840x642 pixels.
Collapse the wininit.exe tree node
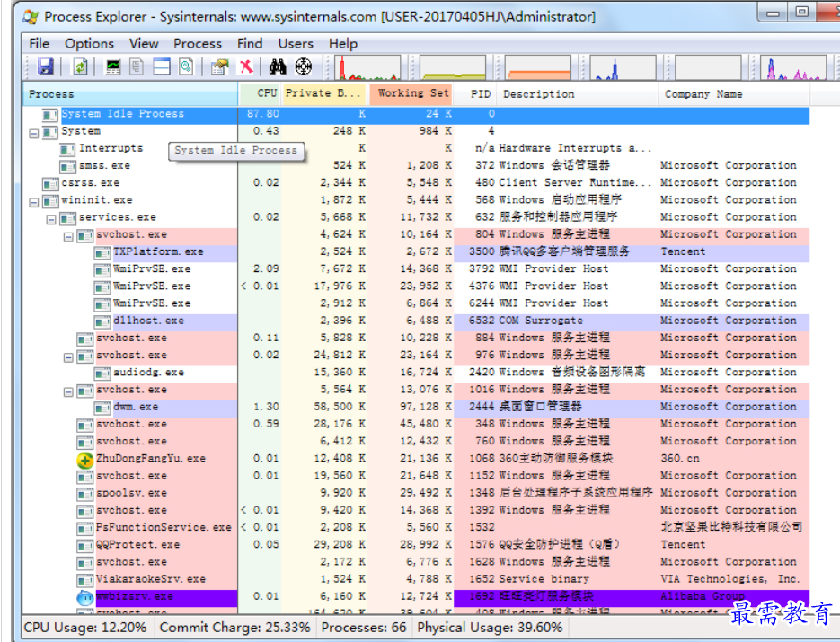click(34, 202)
